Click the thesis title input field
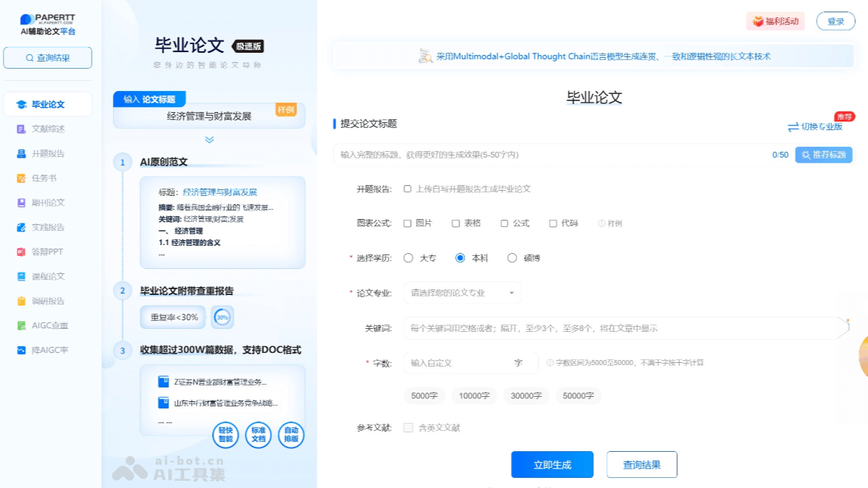Image resolution: width=868 pixels, height=488 pixels. click(x=550, y=155)
